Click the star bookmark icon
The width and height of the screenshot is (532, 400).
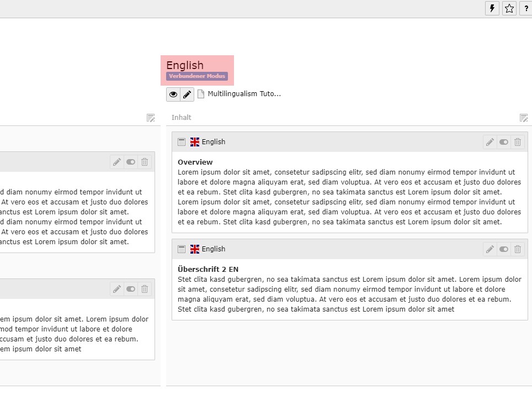click(509, 8)
